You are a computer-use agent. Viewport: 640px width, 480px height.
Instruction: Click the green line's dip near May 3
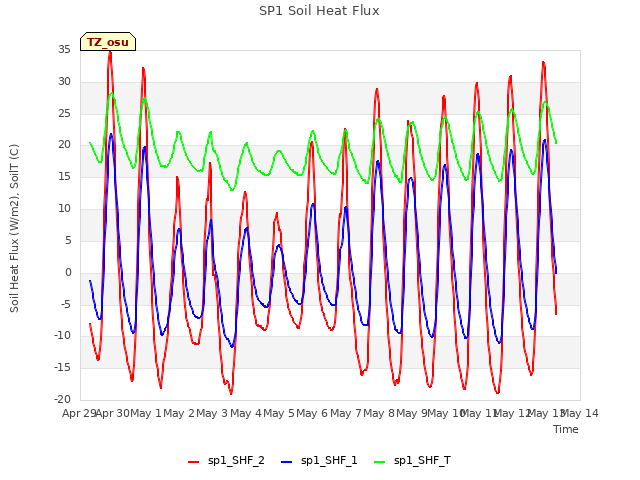[232, 190]
